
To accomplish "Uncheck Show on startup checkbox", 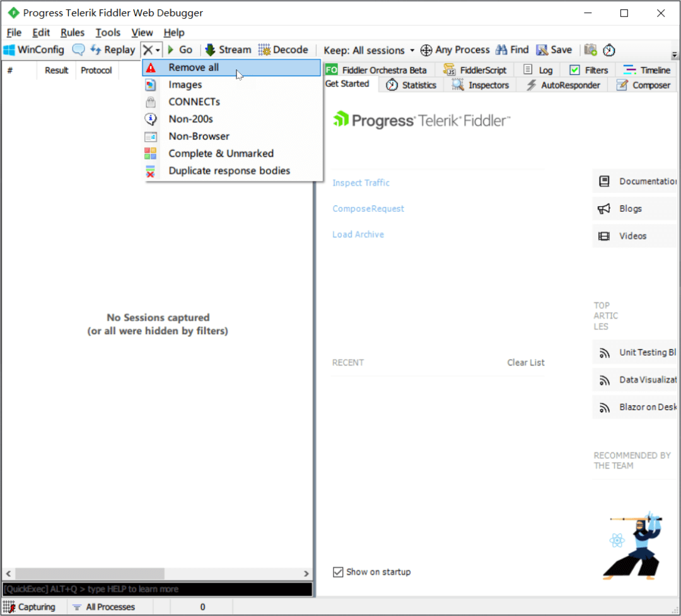I will tap(338, 572).
